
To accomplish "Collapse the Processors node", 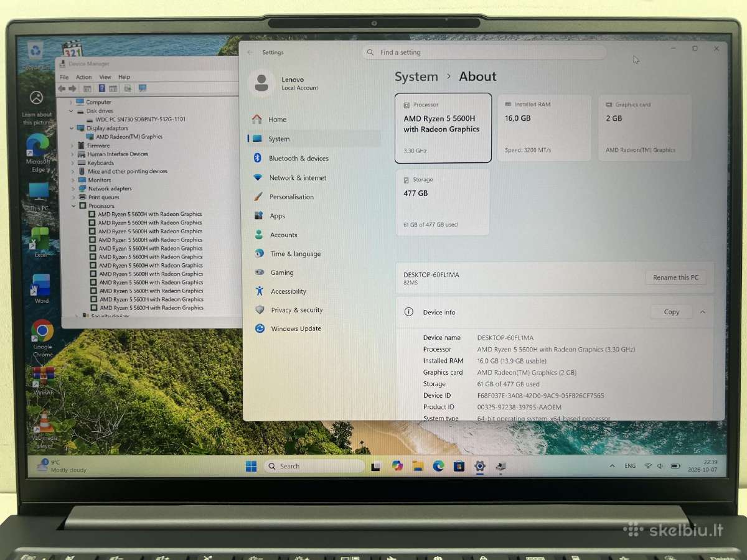I will (73, 205).
